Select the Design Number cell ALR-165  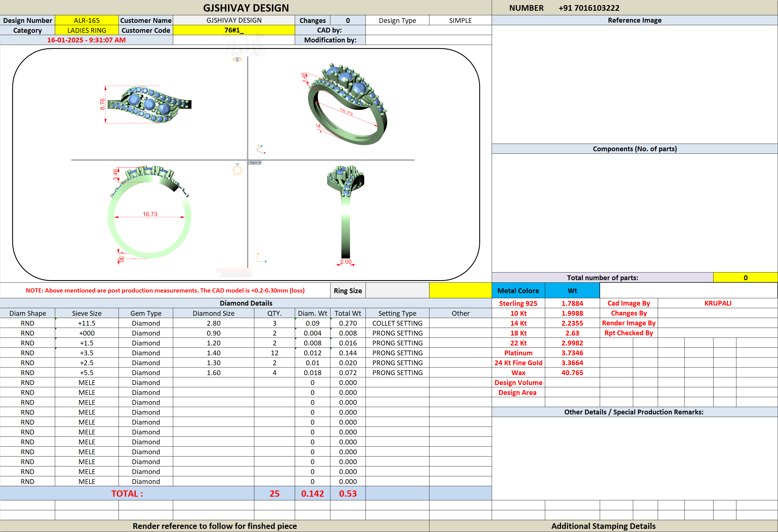[x=86, y=20]
